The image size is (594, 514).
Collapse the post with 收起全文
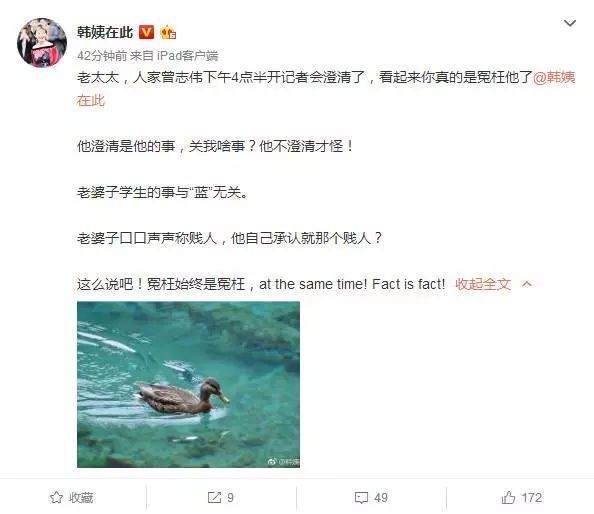coord(483,284)
